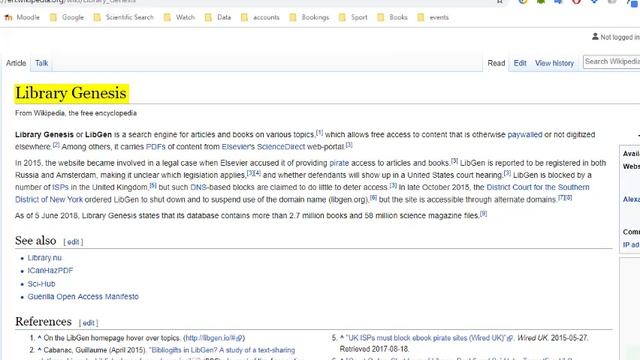640x360 pixels.
Task: Open the Elsevier link
Action: pyautogui.click(x=238, y=147)
